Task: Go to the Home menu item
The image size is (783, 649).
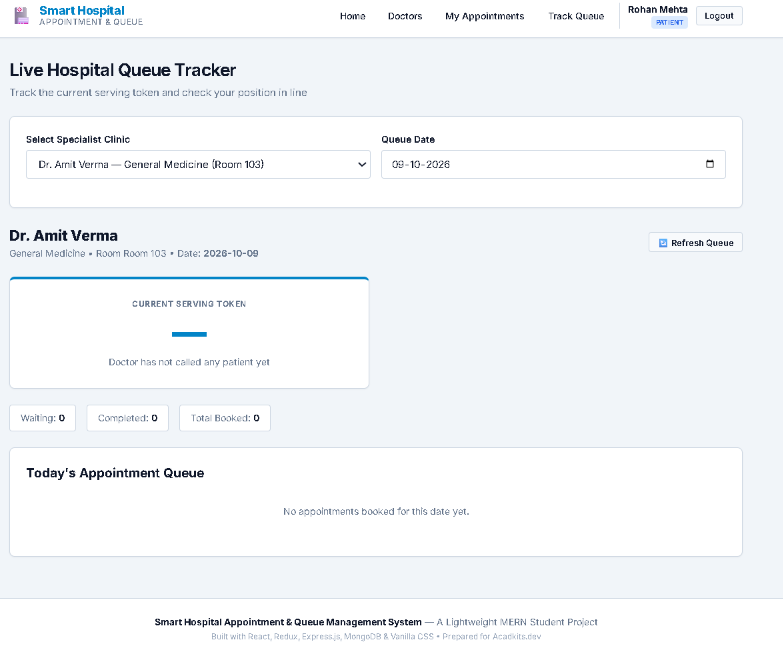Action: [353, 16]
